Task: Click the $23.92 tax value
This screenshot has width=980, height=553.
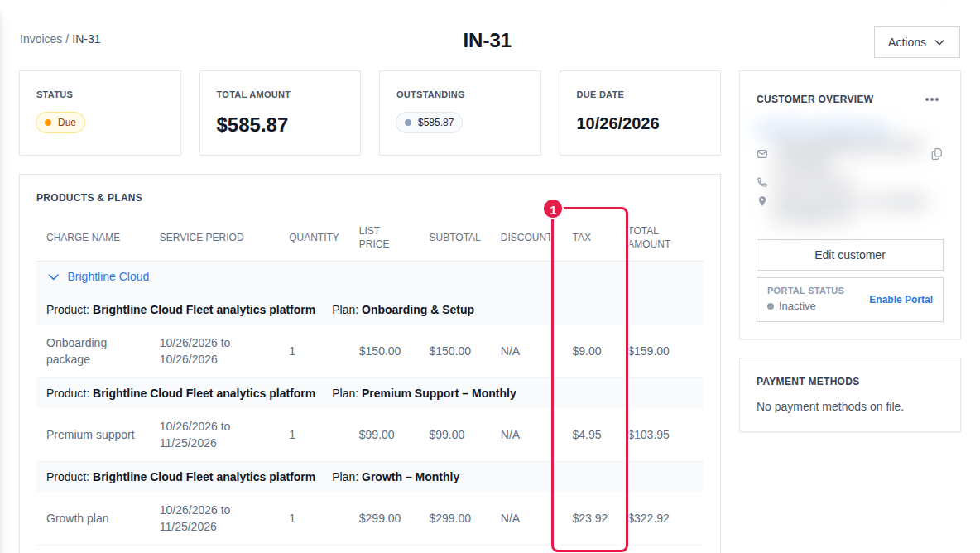Action: coord(589,518)
